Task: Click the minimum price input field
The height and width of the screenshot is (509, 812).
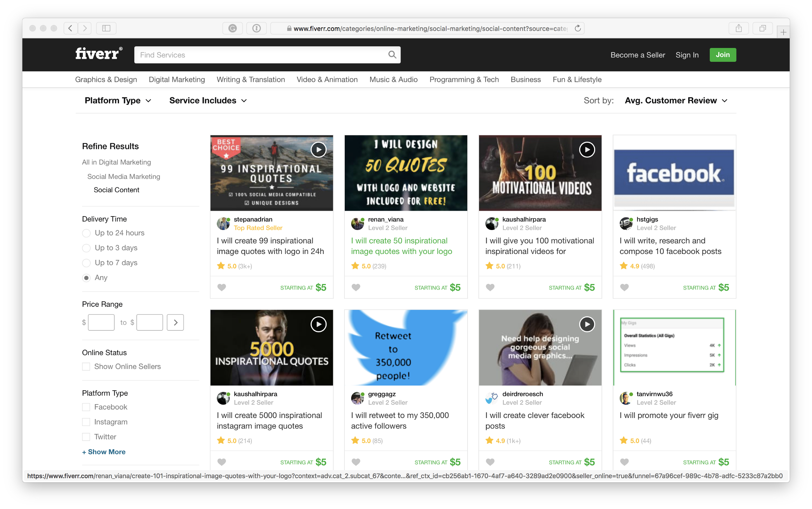Action: coord(101,322)
